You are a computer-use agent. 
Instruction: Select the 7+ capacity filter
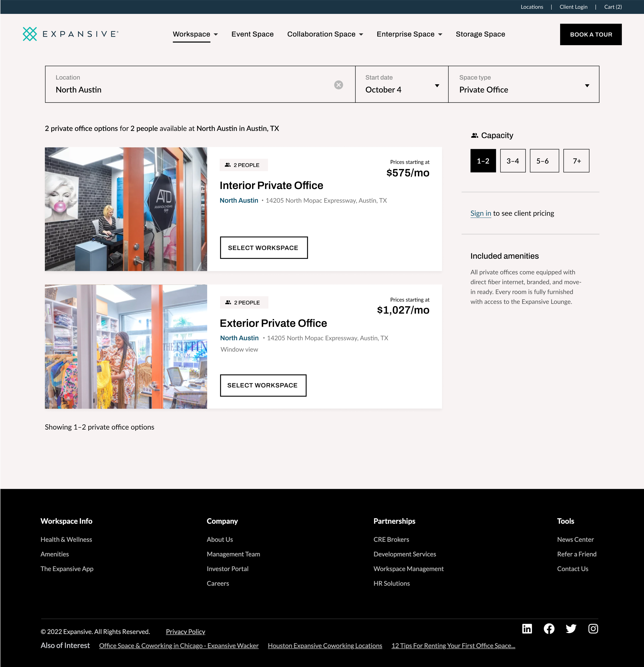(576, 161)
